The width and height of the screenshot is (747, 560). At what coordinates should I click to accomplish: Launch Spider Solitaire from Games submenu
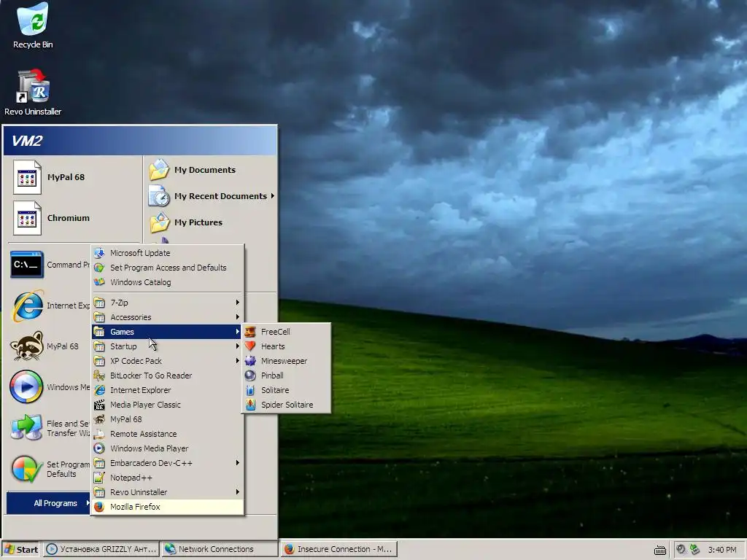tap(286, 405)
